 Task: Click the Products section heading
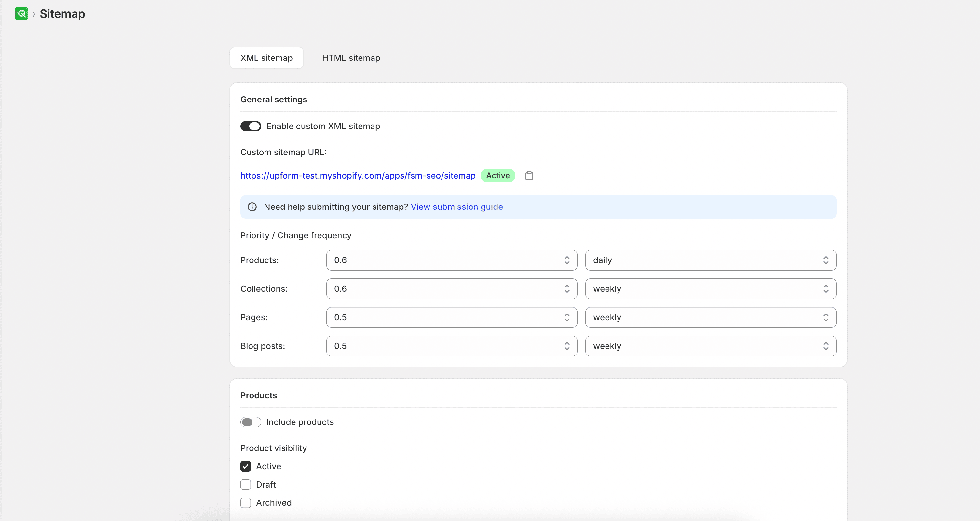(x=259, y=395)
